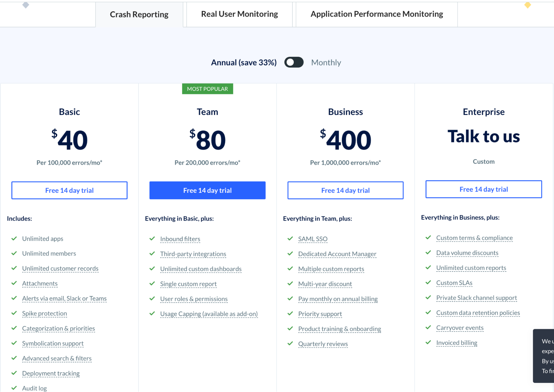
Task: Start Business plan free 14 day trial
Action: 345,190
